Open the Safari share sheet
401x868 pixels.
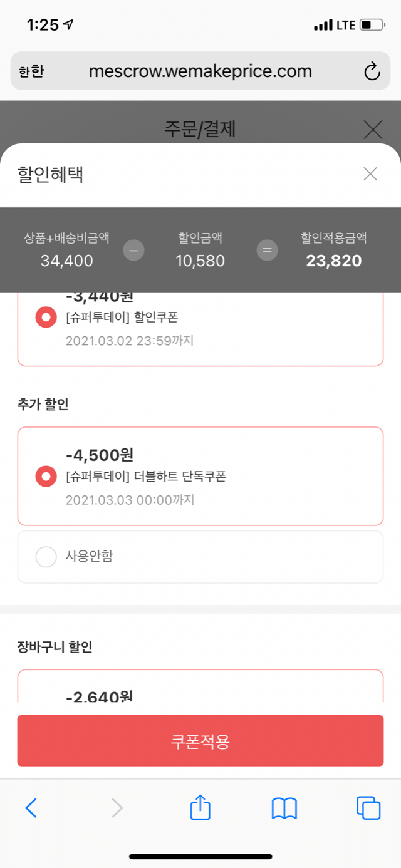pyautogui.click(x=200, y=808)
